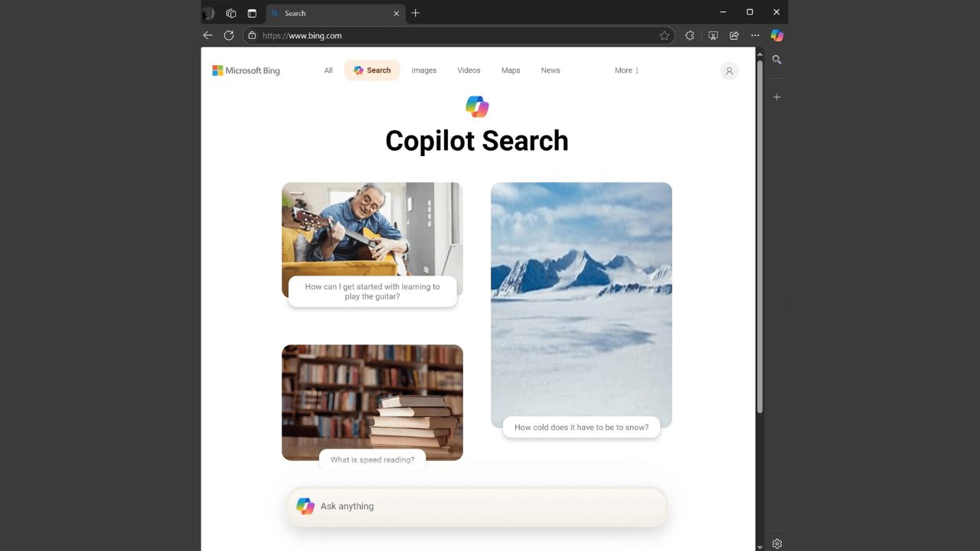
Task: Open the Share menu in the browser toolbar
Action: coord(733,35)
